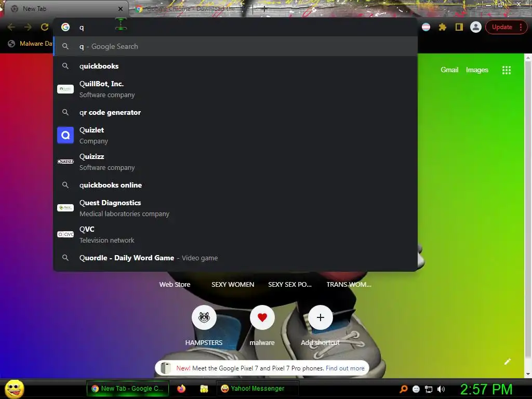Click the 2:57 PM taskbar clock
Viewport: 532px width, 399px height.
[x=486, y=389]
